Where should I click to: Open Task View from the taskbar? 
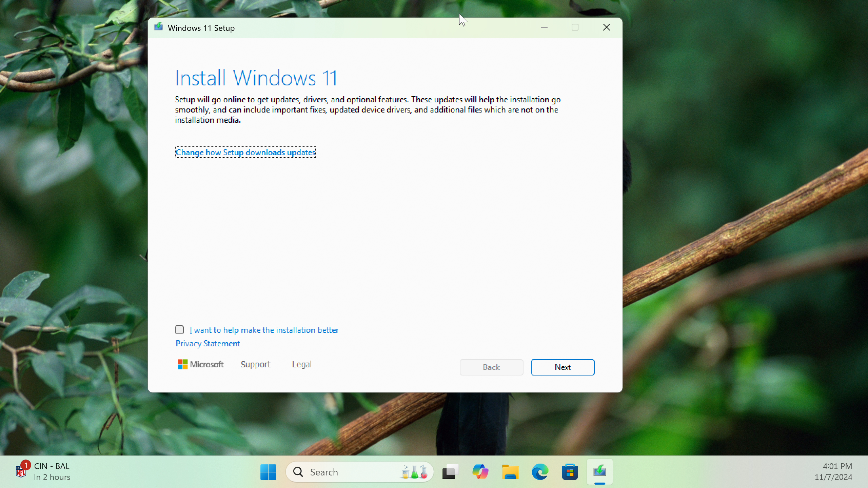coord(450,472)
